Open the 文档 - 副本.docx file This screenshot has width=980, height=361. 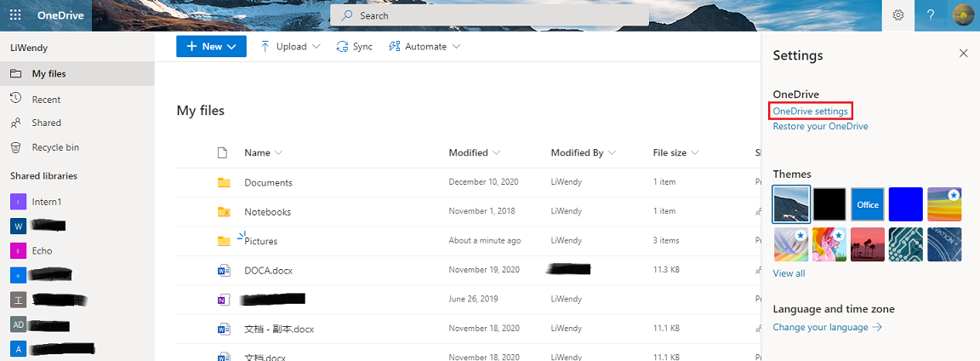[x=279, y=329]
